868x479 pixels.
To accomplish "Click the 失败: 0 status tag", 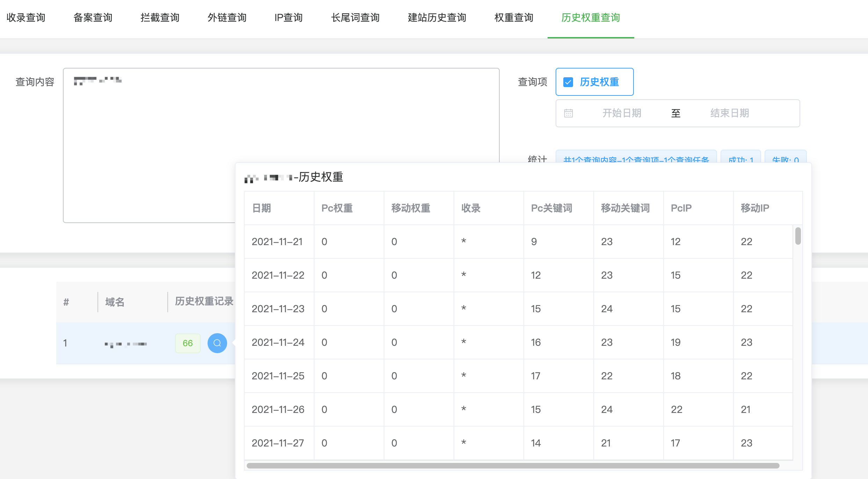I will (786, 157).
